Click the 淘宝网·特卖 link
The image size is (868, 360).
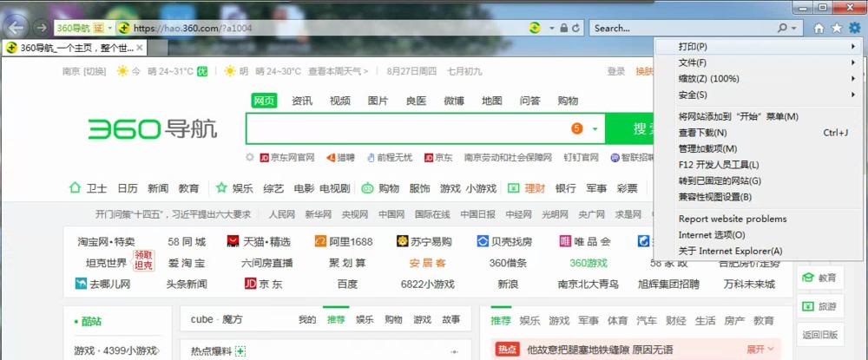(106, 242)
